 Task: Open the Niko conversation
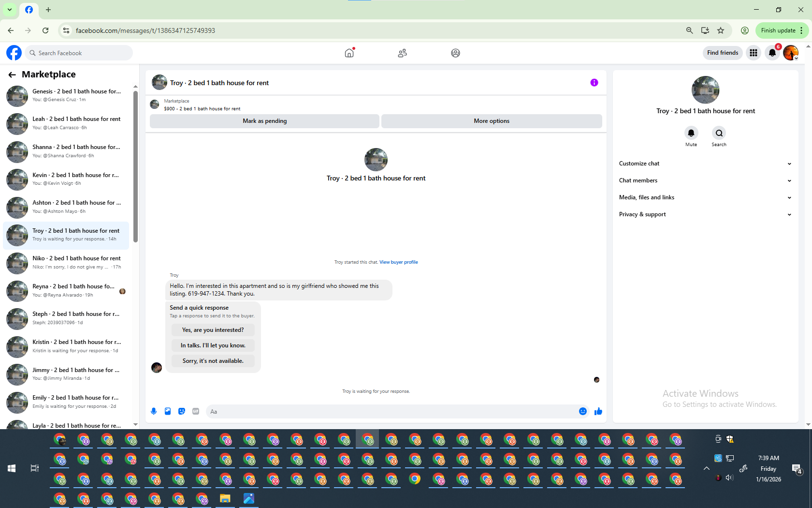pos(66,263)
